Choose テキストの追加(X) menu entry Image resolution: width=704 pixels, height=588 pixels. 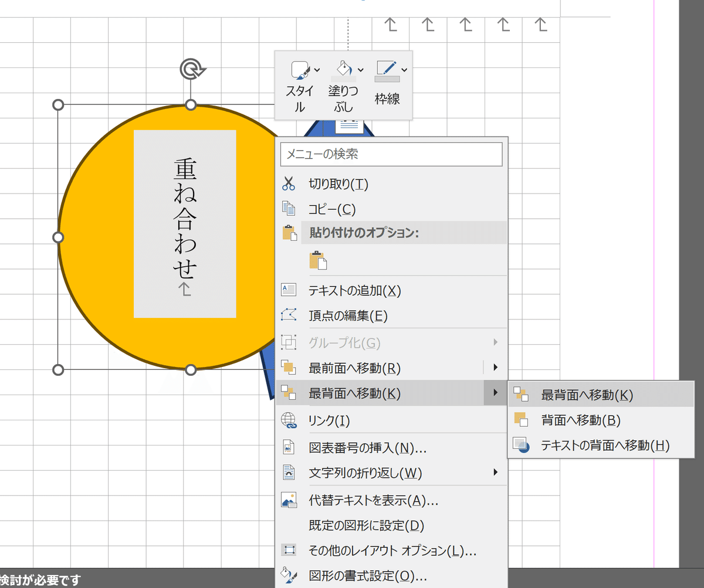[391, 290]
